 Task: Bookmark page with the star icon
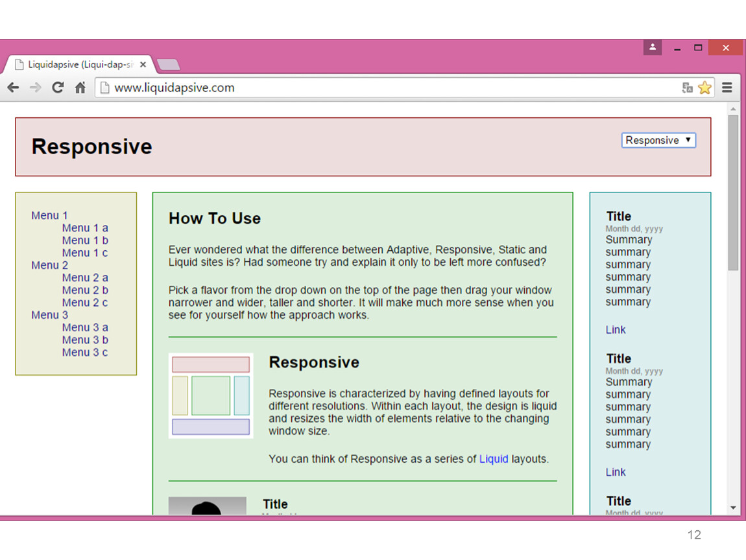[704, 87]
